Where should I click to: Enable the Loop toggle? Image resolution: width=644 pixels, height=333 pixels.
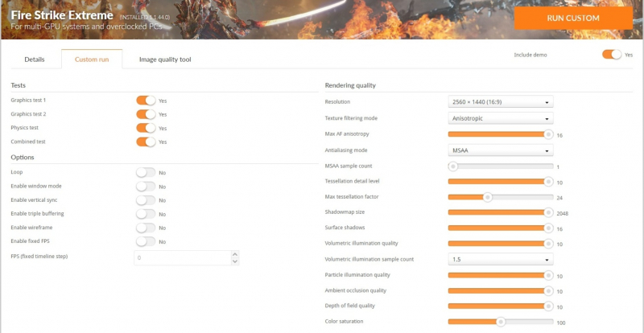146,172
